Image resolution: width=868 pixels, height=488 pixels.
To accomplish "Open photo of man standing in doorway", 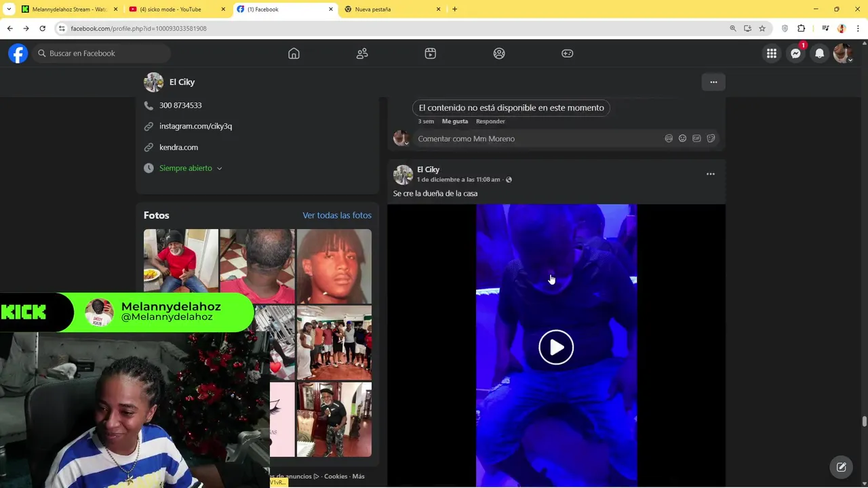I will [x=334, y=420].
